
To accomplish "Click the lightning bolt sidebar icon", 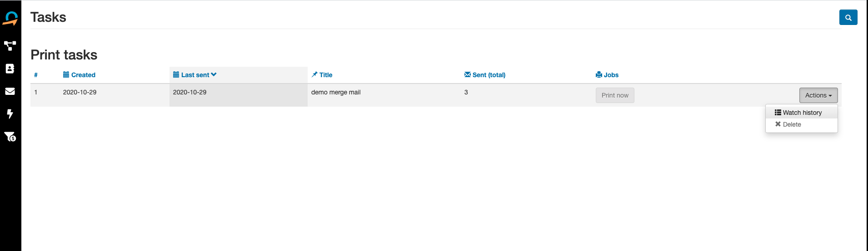I will coord(10,114).
